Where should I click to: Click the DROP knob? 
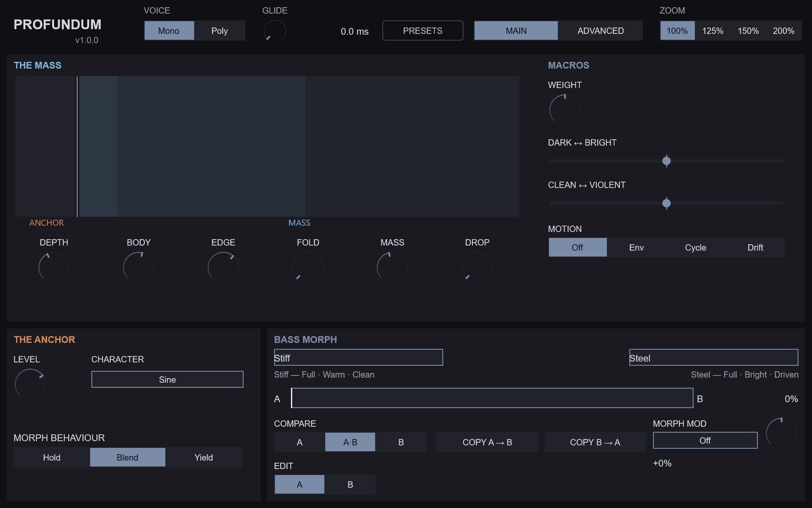[x=477, y=267]
